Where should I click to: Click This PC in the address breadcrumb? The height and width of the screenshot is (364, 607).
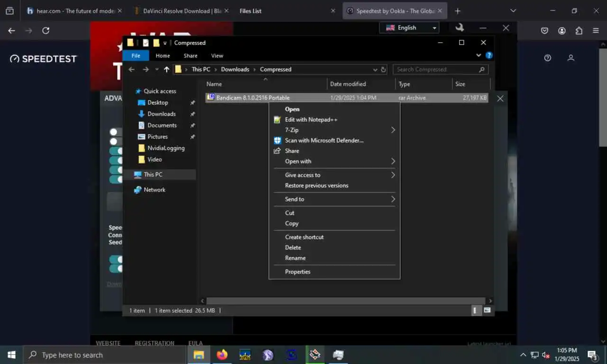coord(201,69)
